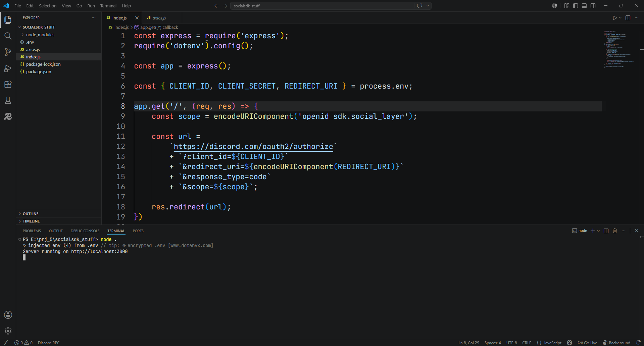Expand the node_modules folder
644x346 pixels.
pos(59,35)
